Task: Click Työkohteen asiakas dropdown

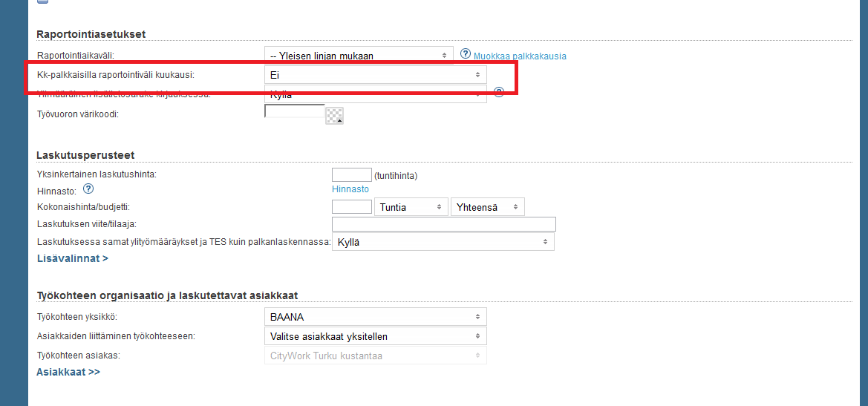Action: pos(376,356)
